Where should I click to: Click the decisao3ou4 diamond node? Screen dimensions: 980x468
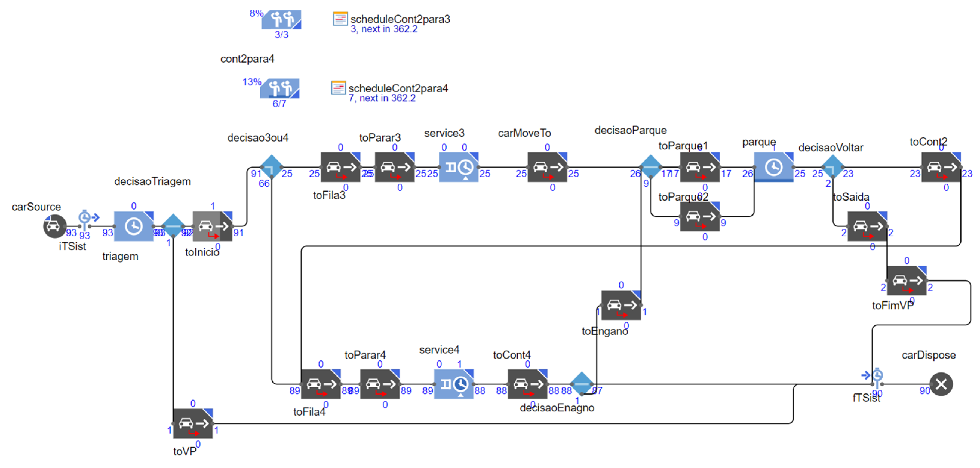click(271, 167)
